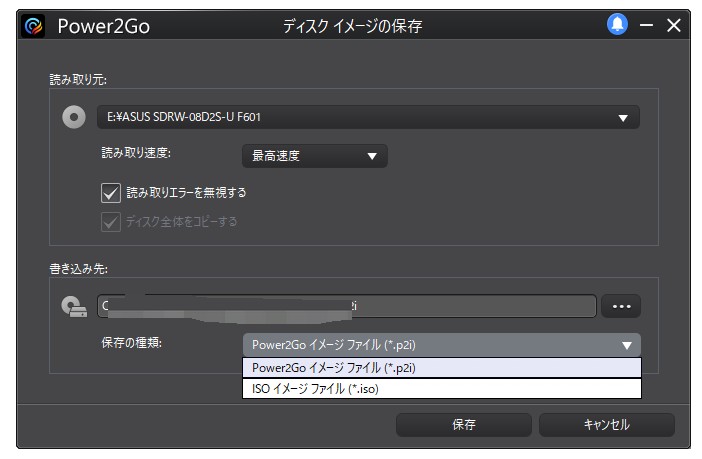702x459 pixels.
Task: Collapse the 保存の種類 file type dropdown
Action: [x=442, y=345]
